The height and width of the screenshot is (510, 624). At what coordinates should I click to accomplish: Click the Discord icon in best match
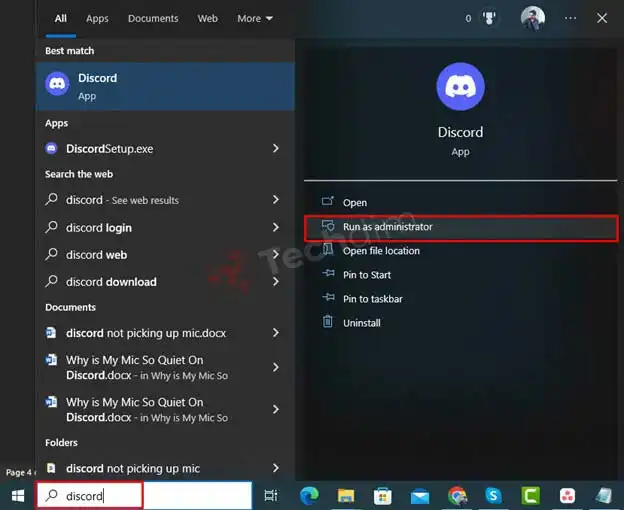[x=57, y=84]
